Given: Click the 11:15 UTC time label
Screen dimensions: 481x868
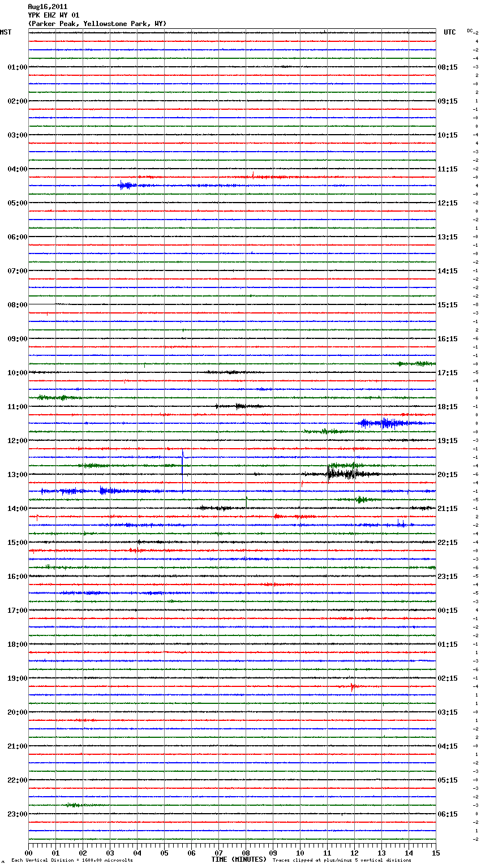Looking at the screenshot, I should pyautogui.click(x=448, y=169).
